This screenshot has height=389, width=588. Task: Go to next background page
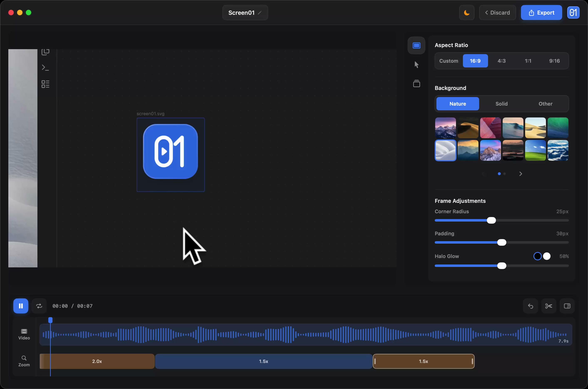click(521, 174)
